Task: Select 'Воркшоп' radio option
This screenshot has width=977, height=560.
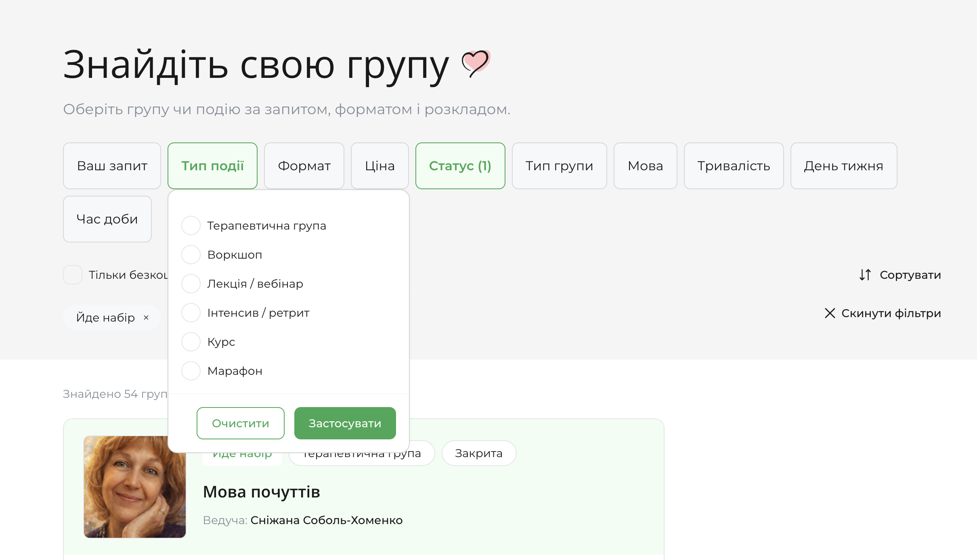Action: (191, 255)
